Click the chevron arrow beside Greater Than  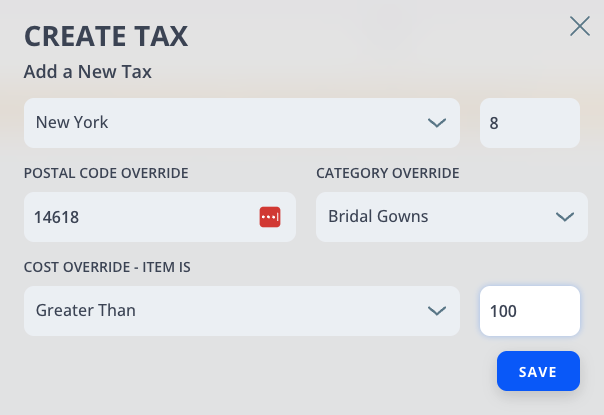pyautogui.click(x=437, y=311)
